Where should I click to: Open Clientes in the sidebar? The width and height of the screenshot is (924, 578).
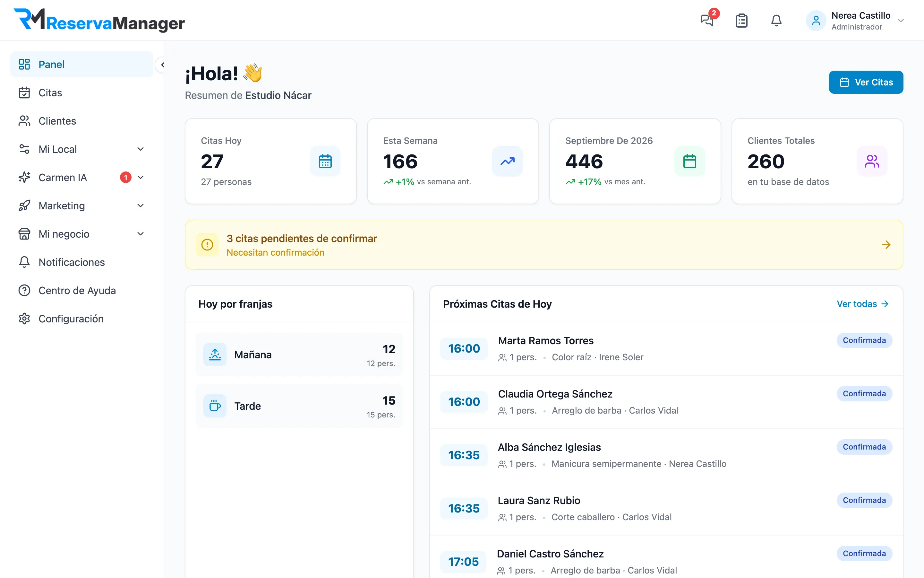(82, 121)
